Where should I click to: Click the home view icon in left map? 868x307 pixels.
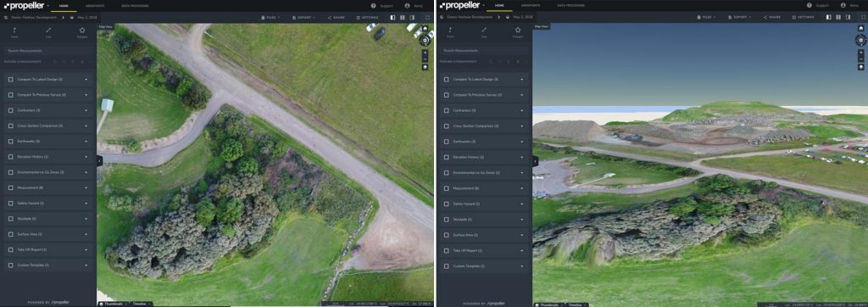426,28
